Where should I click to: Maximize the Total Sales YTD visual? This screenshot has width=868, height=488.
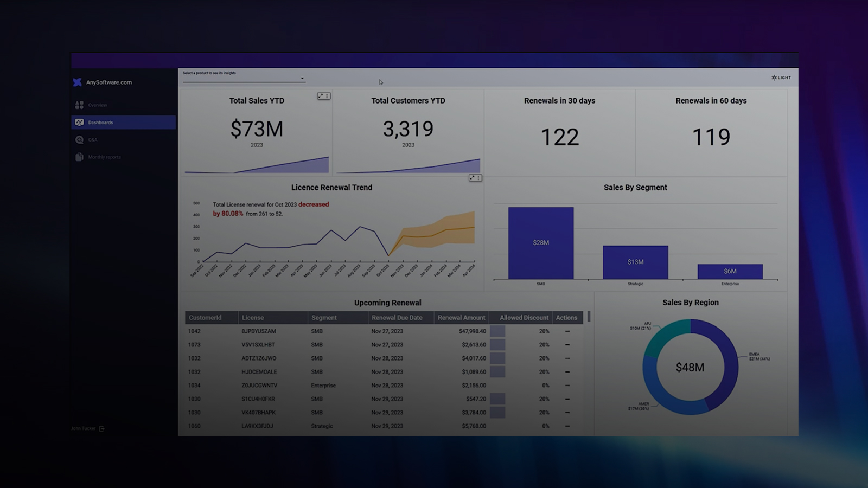click(321, 96)
